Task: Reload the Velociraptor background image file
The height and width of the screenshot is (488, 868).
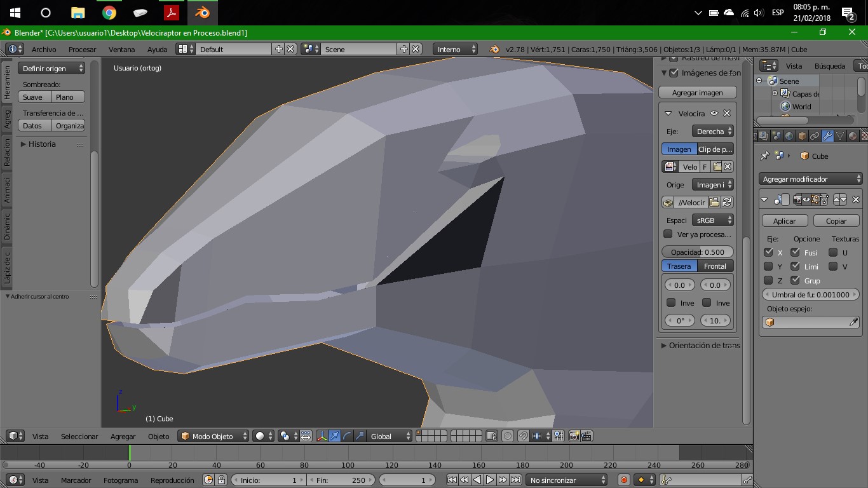Action: 727,203
